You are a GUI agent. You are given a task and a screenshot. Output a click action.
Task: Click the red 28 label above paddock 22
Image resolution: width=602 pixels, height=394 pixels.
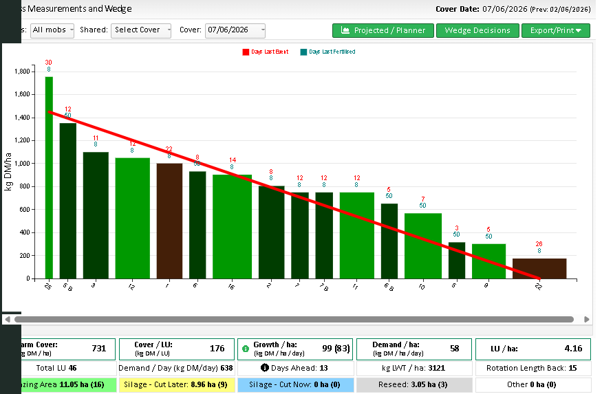point(539,244)
